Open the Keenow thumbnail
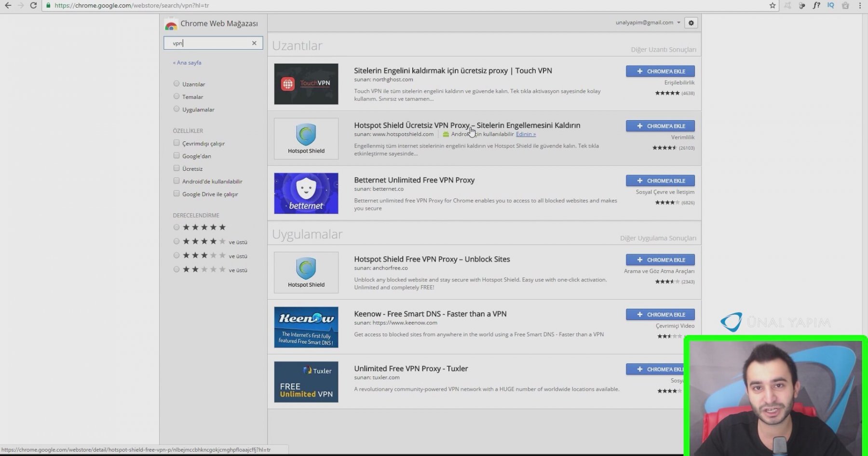The height and width of the screenshot is (456, 868). (x=306, y=327)
